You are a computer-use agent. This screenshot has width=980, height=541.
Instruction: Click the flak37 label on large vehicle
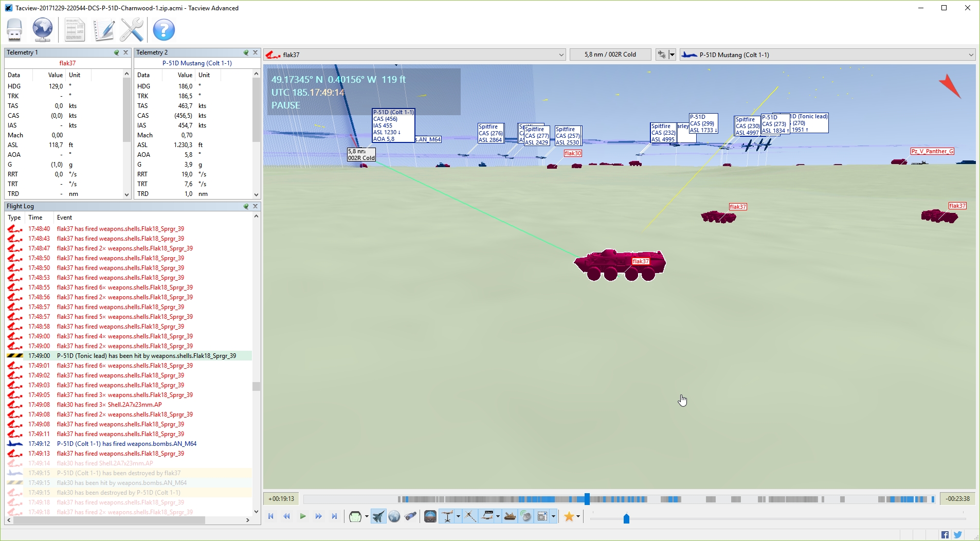pos(641,261)
